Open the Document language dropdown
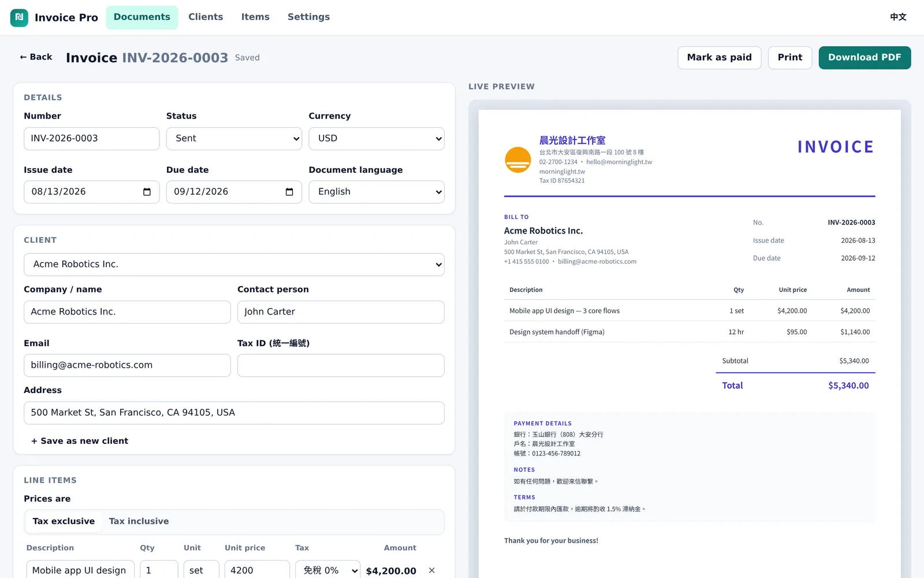The image size is (924, 578). [x=377, y=192]
